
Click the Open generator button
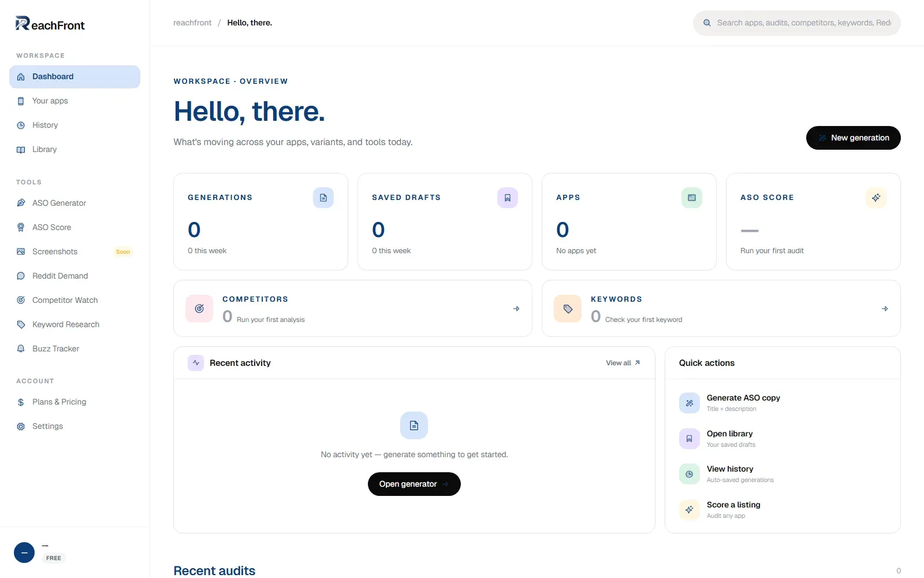tap(414, 484)
